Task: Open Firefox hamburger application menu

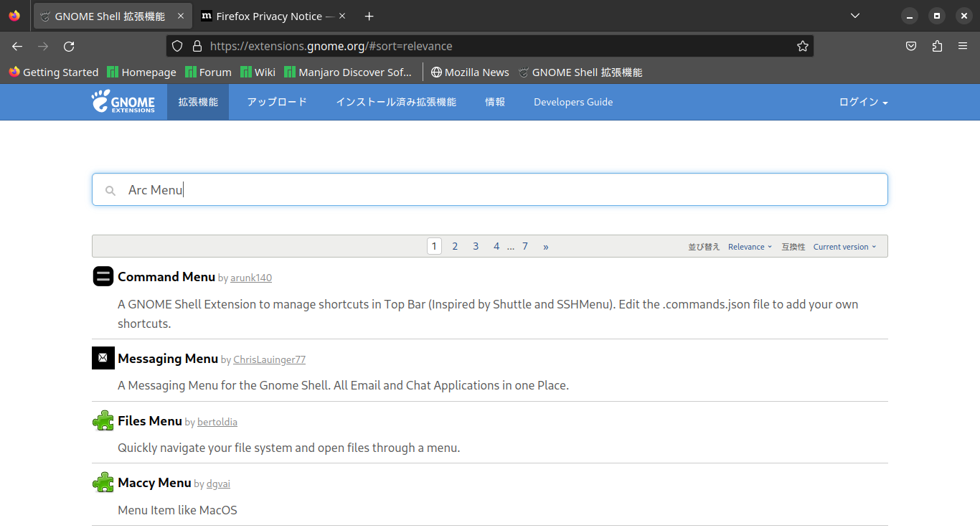Action: pos(963,46)
